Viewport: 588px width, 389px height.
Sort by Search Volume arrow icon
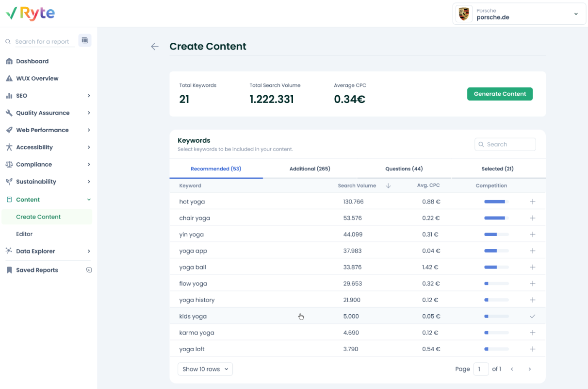388,186
